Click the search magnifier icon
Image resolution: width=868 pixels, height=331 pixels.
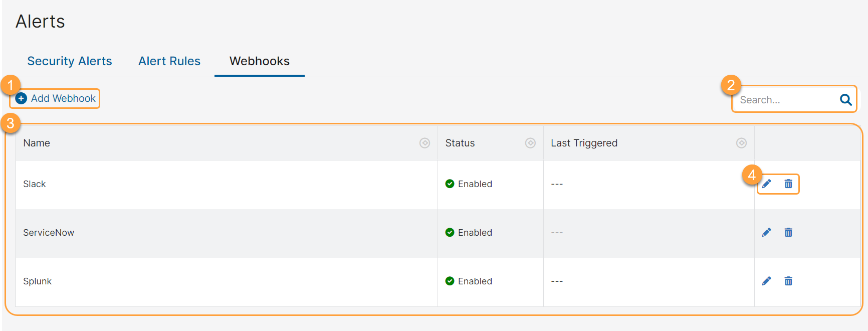point(845,99)
